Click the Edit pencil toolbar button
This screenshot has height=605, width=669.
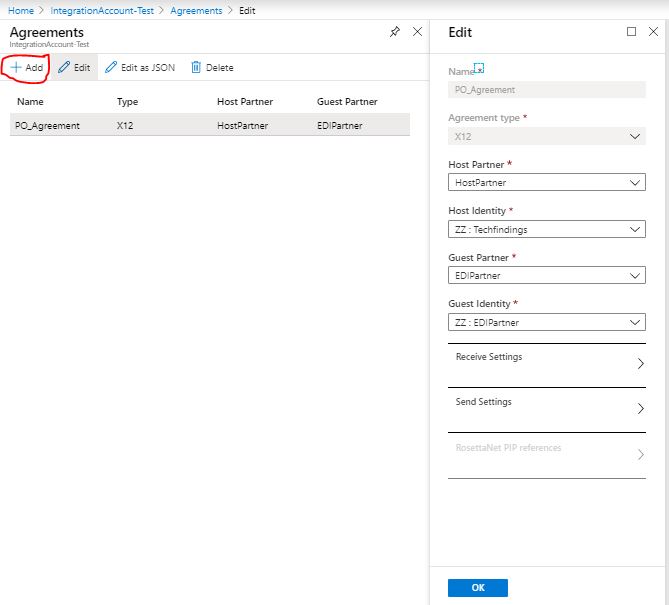tap(74, 67)
